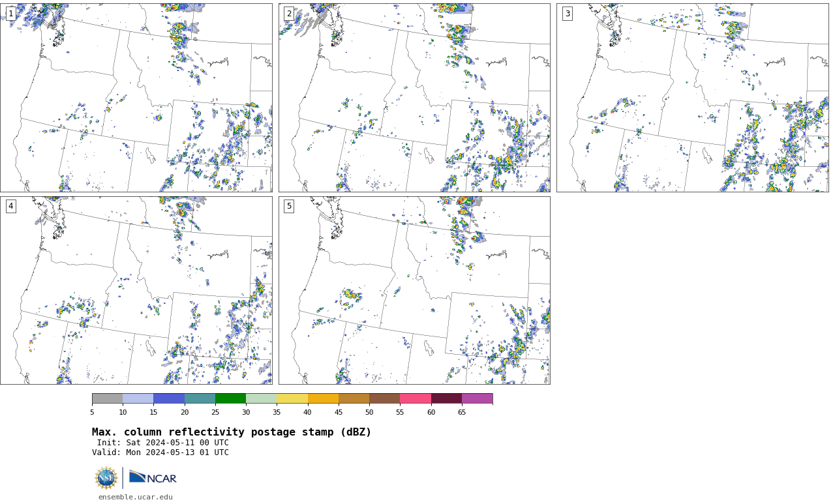Open ensemble member 1 reflectivity map

coord(136,98)
